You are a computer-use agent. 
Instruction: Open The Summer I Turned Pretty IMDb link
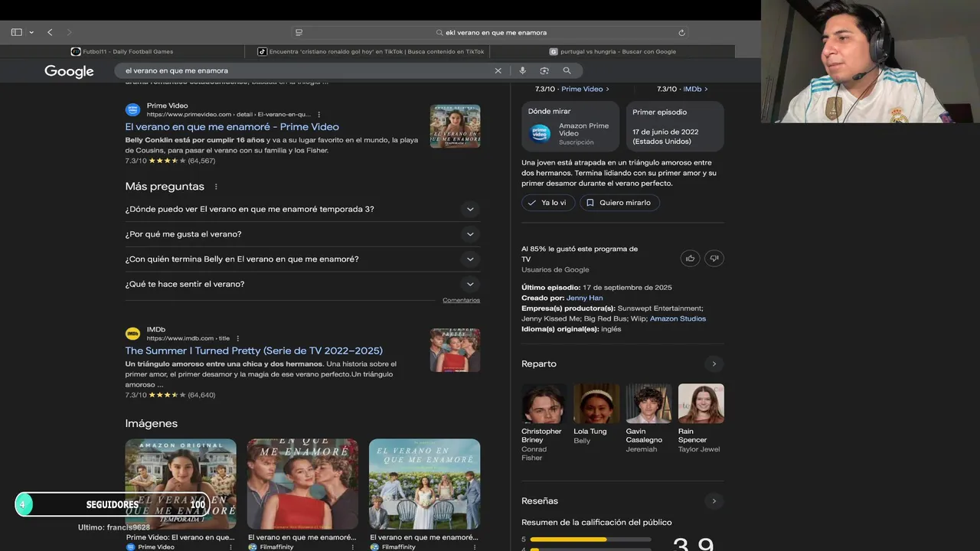tap(254, 350)
